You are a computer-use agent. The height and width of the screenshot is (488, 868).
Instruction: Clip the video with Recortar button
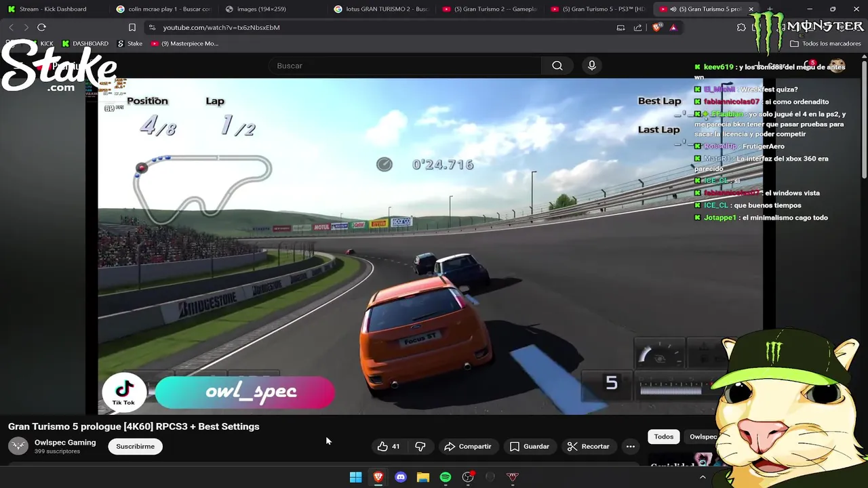[588, 446]
